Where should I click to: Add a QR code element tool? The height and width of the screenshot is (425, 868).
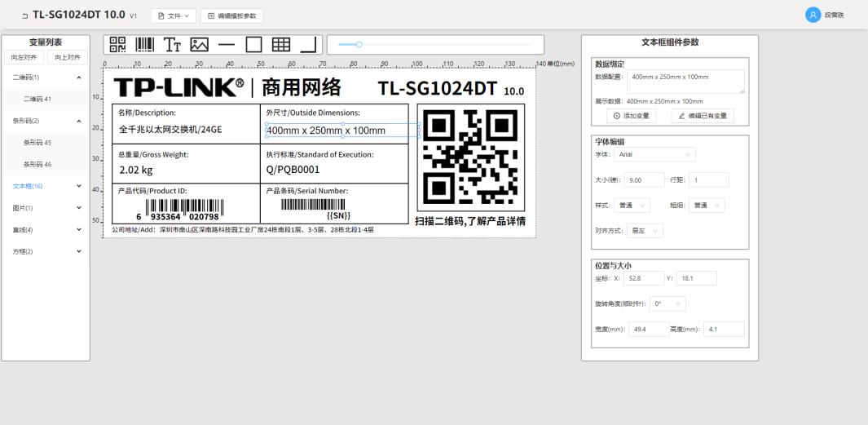117,44
